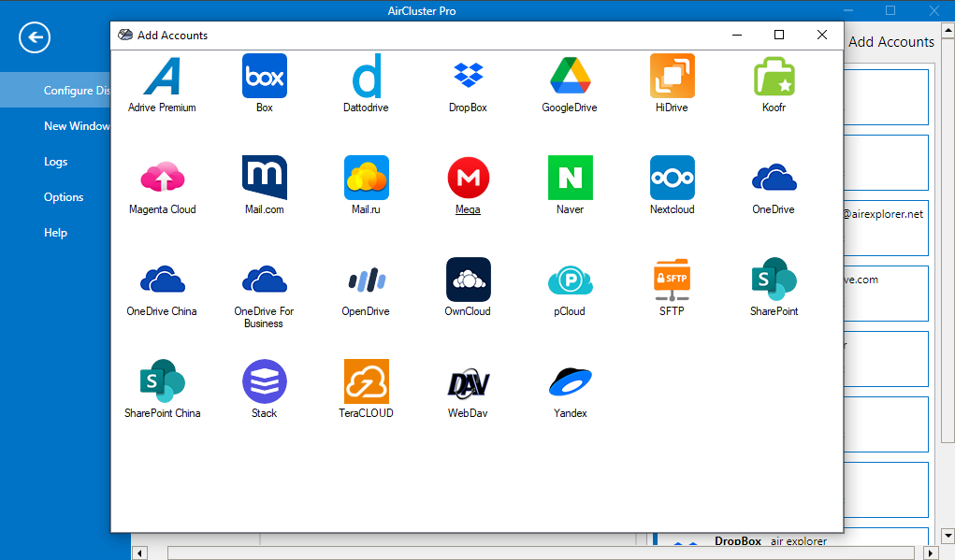Add a DropBox account

(x=468, y=76)
